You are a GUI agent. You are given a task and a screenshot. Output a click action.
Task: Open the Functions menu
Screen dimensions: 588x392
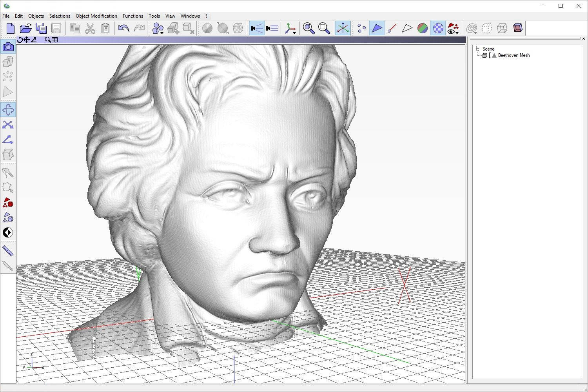pyautogui.click(x=133, y=16)
